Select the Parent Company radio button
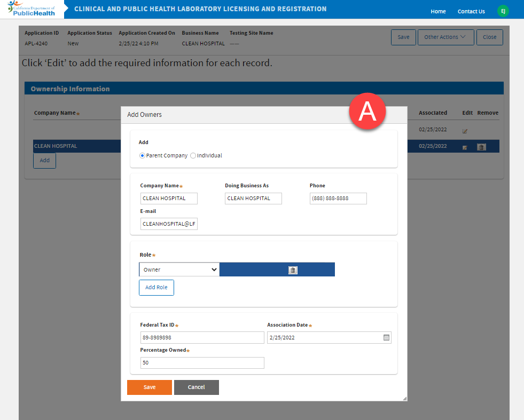524x420 pixels. [143, 156]
